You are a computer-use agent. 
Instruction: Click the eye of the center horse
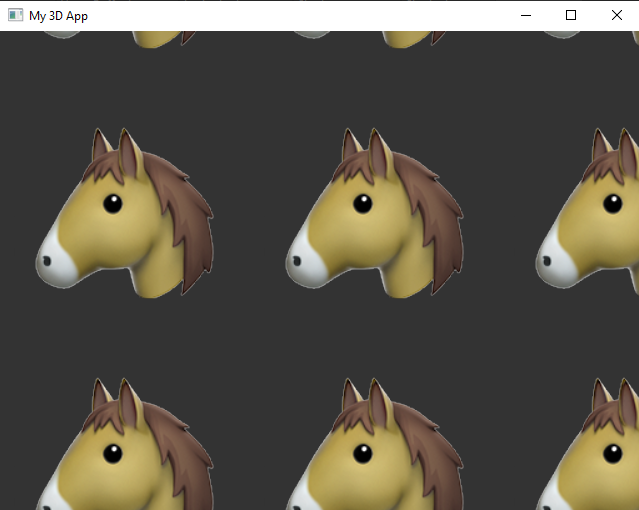click(x=362, y=205)
